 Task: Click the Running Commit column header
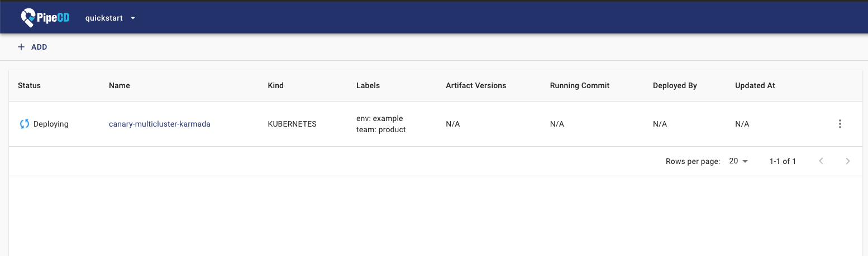point(580,85)
